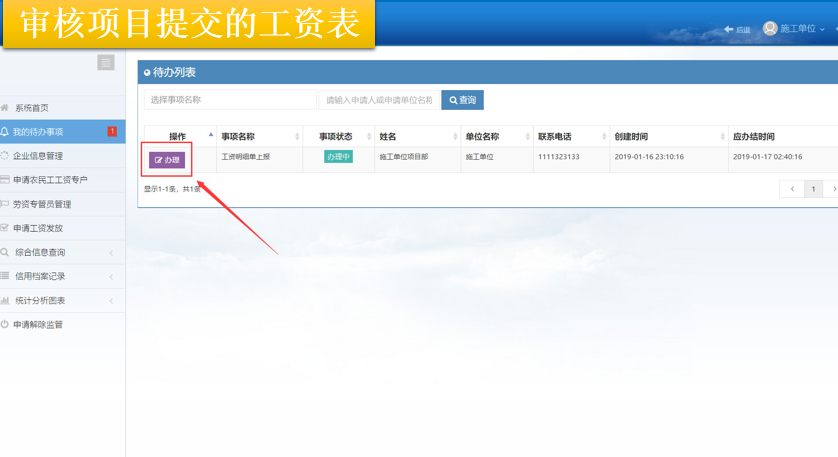
Task: Click the purple 办理 button
Action: click(167, 160)
